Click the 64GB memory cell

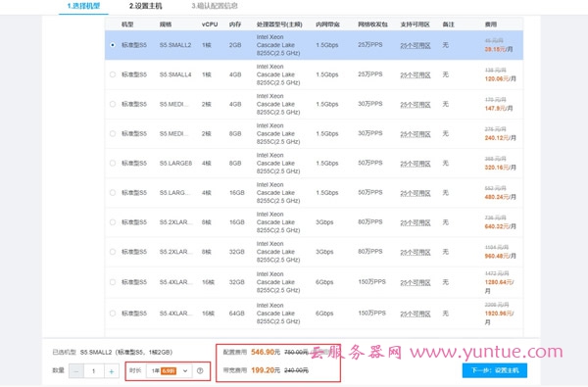point(236,314)
